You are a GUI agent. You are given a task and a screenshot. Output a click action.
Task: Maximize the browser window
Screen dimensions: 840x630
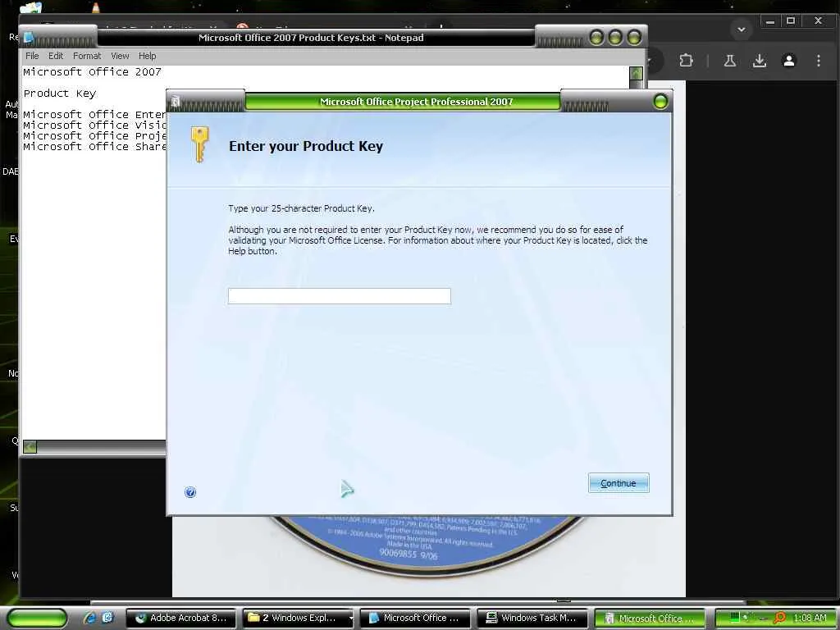pyautogui.click(x=791, y=21)
